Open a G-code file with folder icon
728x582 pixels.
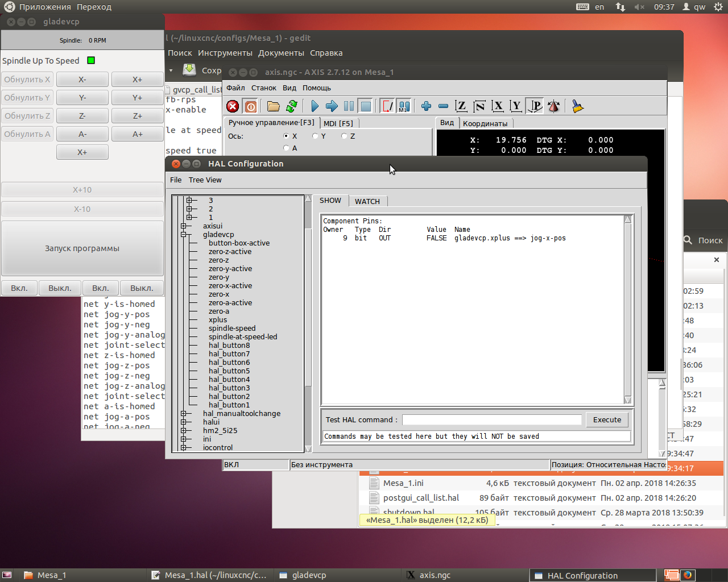coord(274,106)
